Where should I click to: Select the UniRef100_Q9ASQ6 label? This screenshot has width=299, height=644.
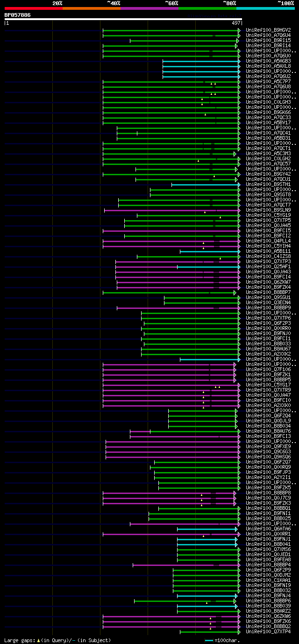click(x=268, y=457)
